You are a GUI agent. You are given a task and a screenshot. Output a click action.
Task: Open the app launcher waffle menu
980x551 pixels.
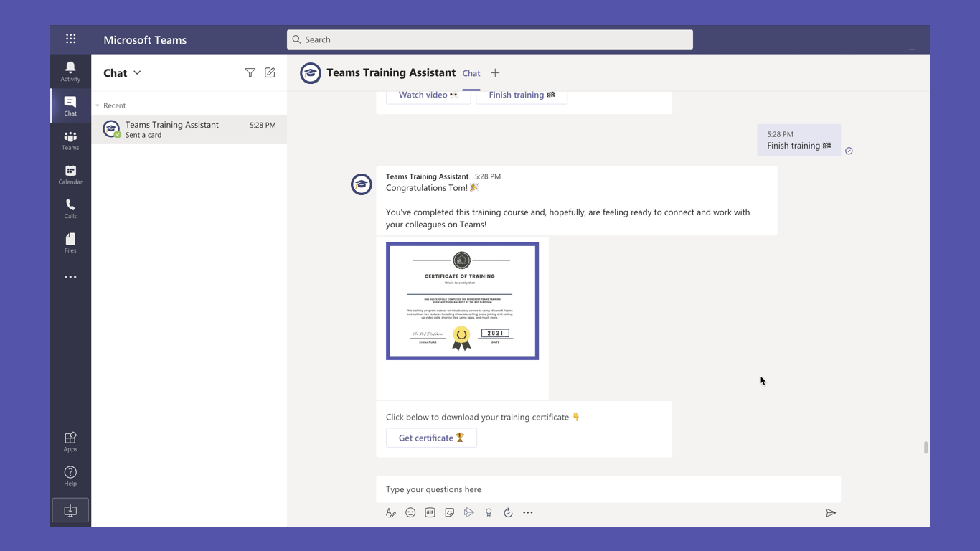point(70,39)
